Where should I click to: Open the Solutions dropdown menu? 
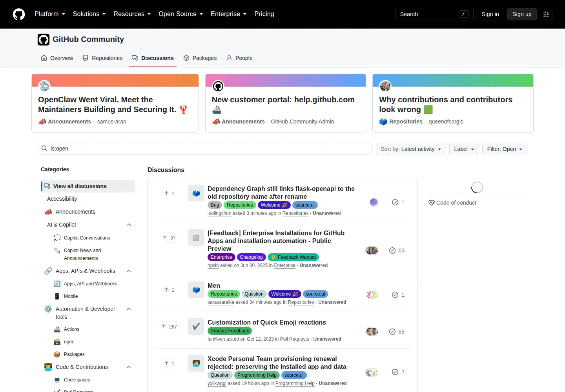(89, 14)
